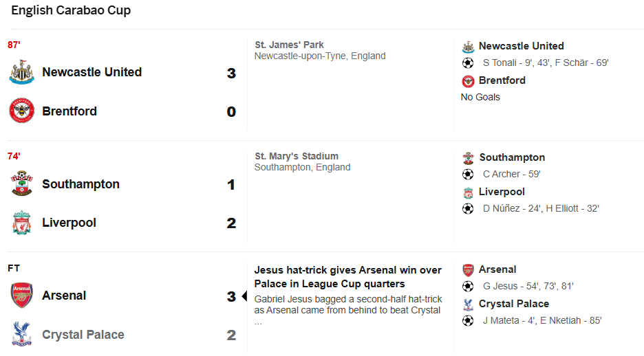This screenshot has width=644, height=356.
Task: Click the Arsenal name in goal summary
Action: [497, 269]
